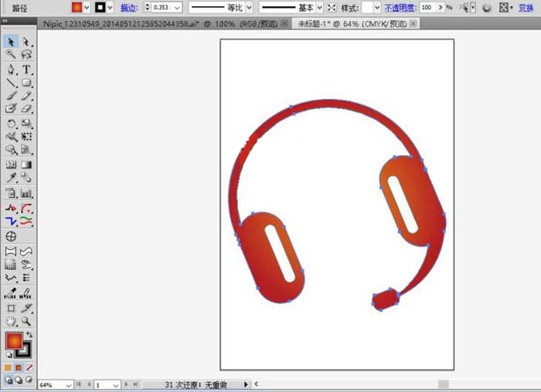541x392 pixels.
Task: Close the Nipic_12310549 document tab
Action: pyautogui.click(x=284, y=23)
